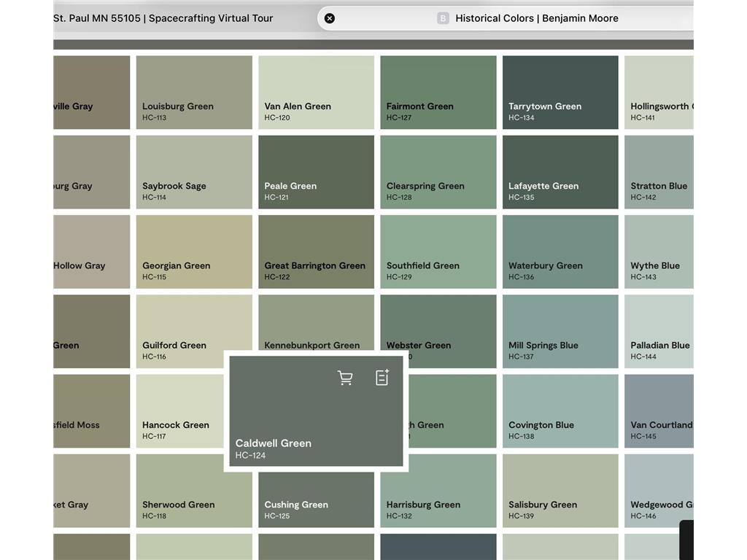Add Caldwell Green to shopping cart
This screenshot has height=560, width=747.
click(345, 378)
